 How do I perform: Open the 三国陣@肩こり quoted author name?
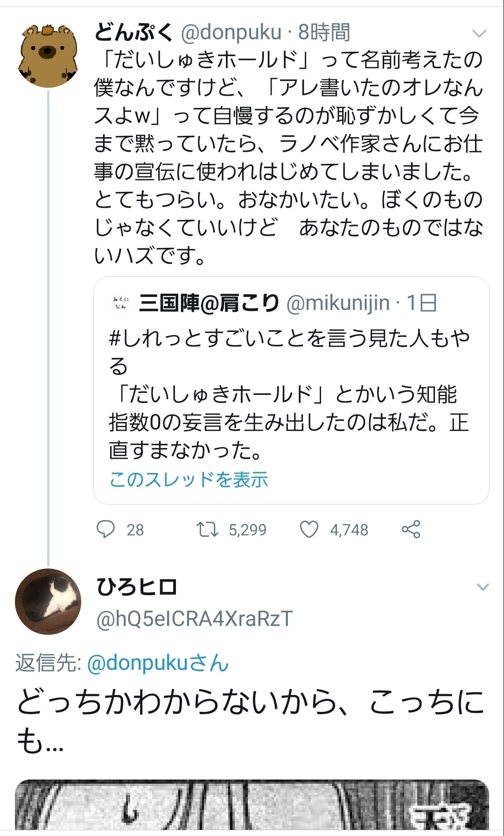point(209,303)
